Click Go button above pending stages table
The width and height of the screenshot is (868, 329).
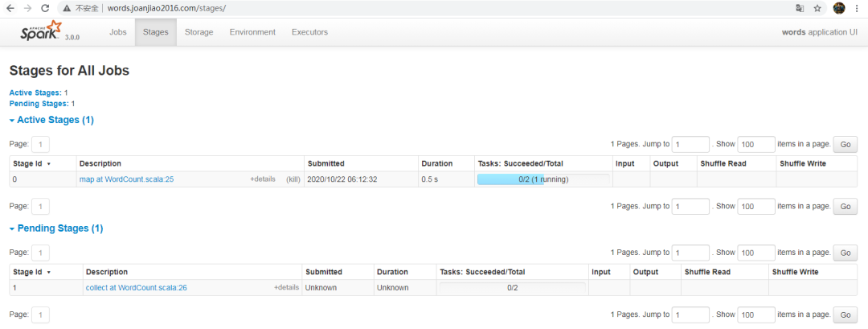pos(845,253)
